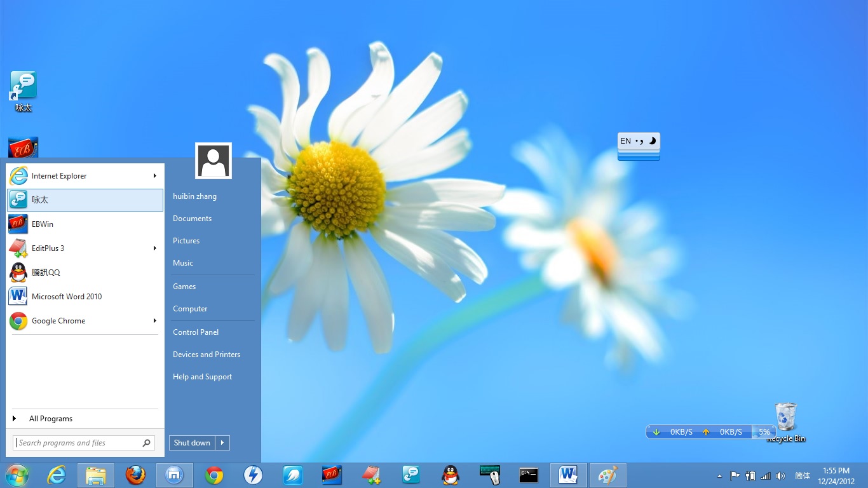
Task: Toggle the moon icon on language bar
Action: (652, 141)
